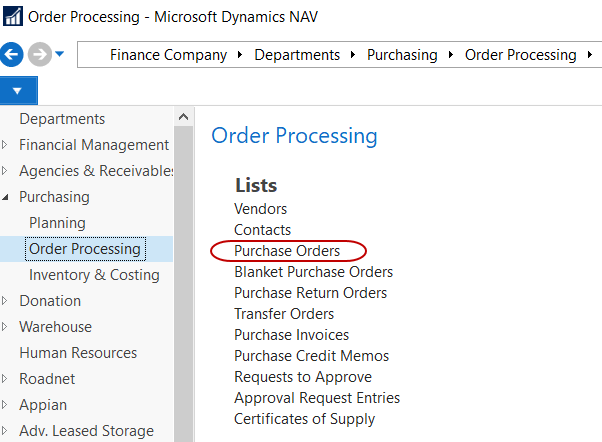Select Inventory & Costing in sidebar
Image resolution: width=602 pixels, height=442 pixels.
coord(94,275)
